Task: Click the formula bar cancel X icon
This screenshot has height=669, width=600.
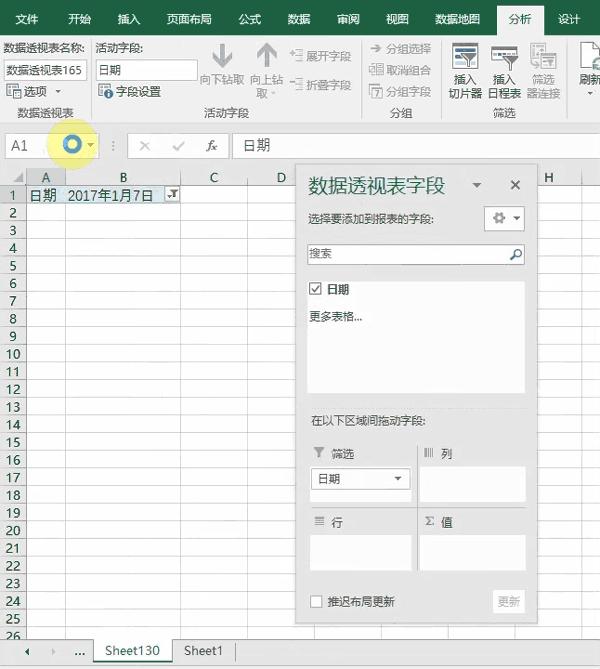Action: (145, 146)
